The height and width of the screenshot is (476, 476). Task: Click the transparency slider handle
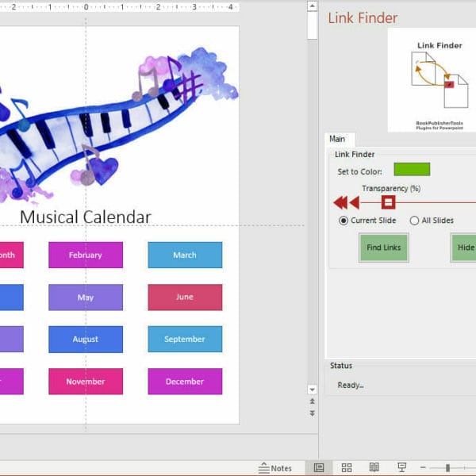pyautogui.click(x=388, y=202)
